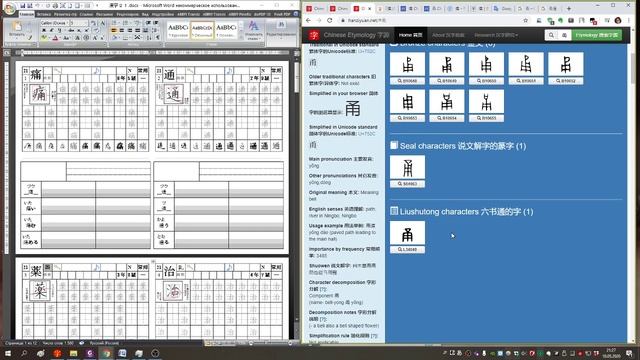The image size is (640, 360).
Task: Toggle justify alignment in Word
Action: point(138,30)
